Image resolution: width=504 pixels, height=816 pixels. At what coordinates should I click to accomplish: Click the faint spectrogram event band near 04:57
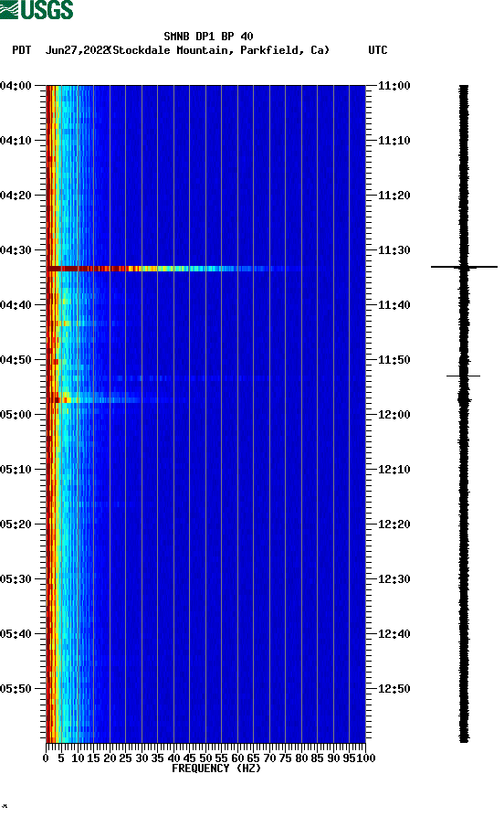point(115,399)
